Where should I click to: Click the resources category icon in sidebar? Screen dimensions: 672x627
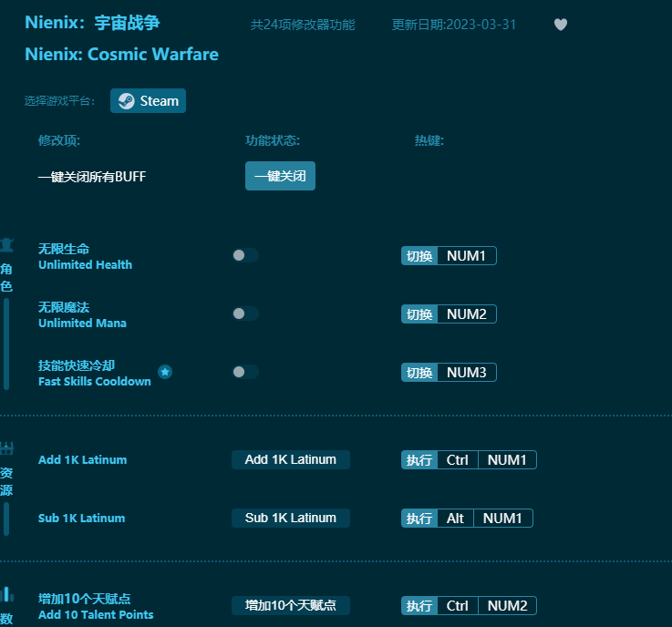[7, 448]
